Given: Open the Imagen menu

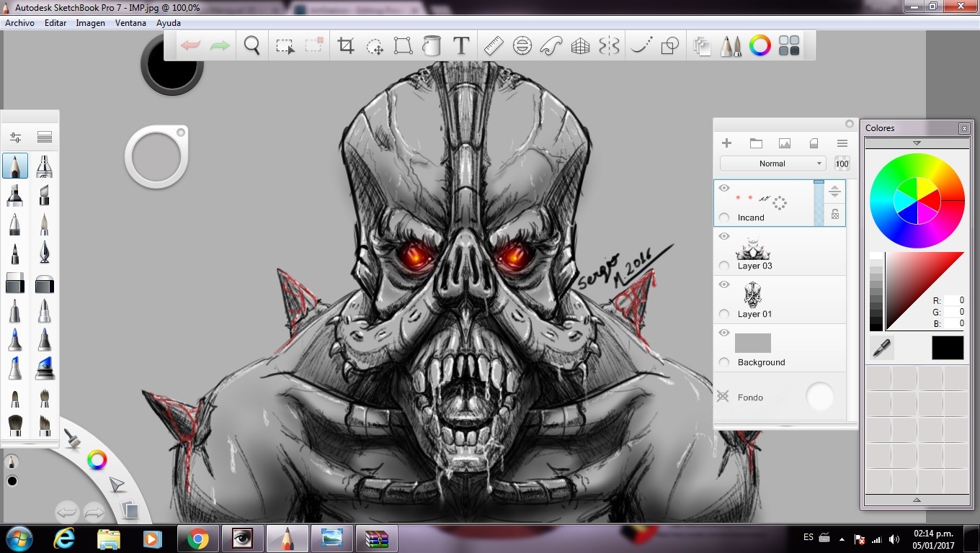Looking at the screenshot, I should click(x=91, y=23).
